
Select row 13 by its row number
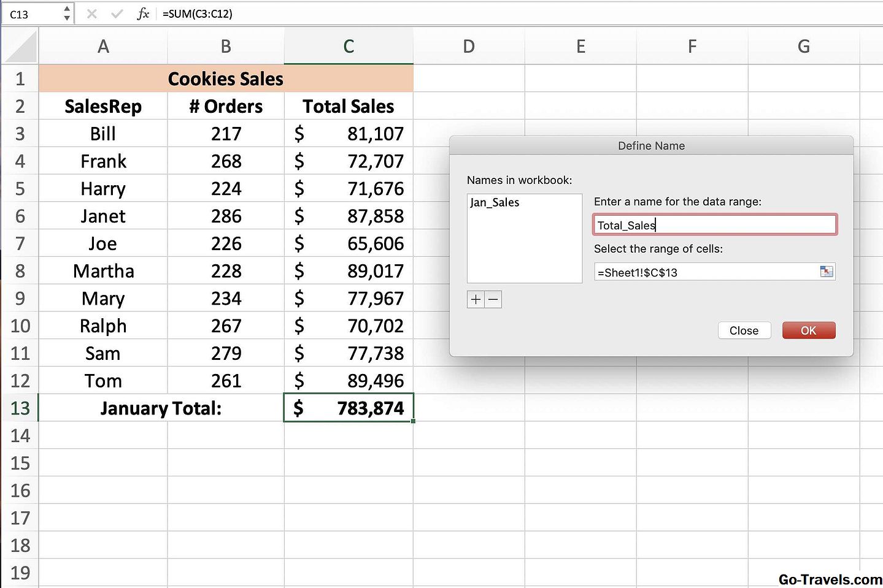pos(20,408)
